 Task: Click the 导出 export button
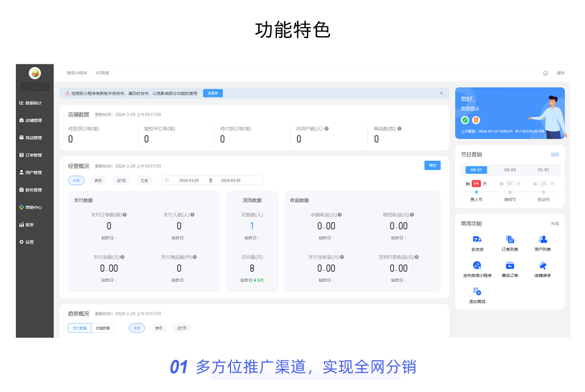432,165
